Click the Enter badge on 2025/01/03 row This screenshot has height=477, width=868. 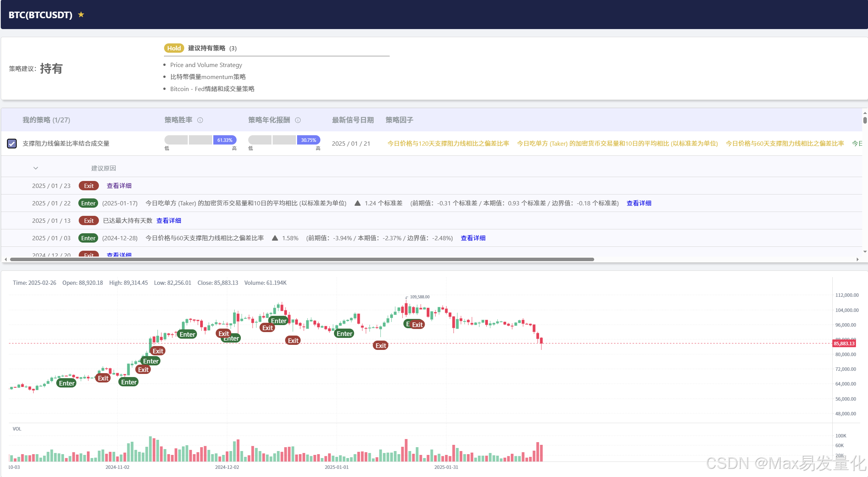coord(88,238)
